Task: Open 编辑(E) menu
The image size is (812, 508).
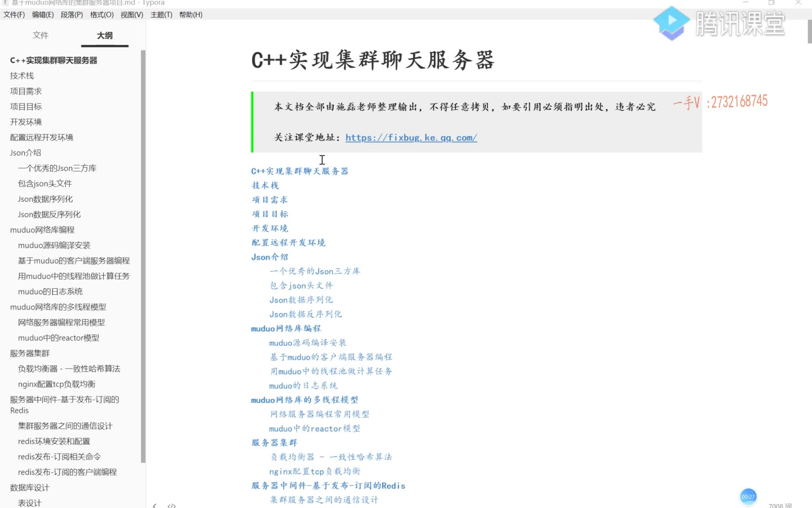Action: pos(43,14)
